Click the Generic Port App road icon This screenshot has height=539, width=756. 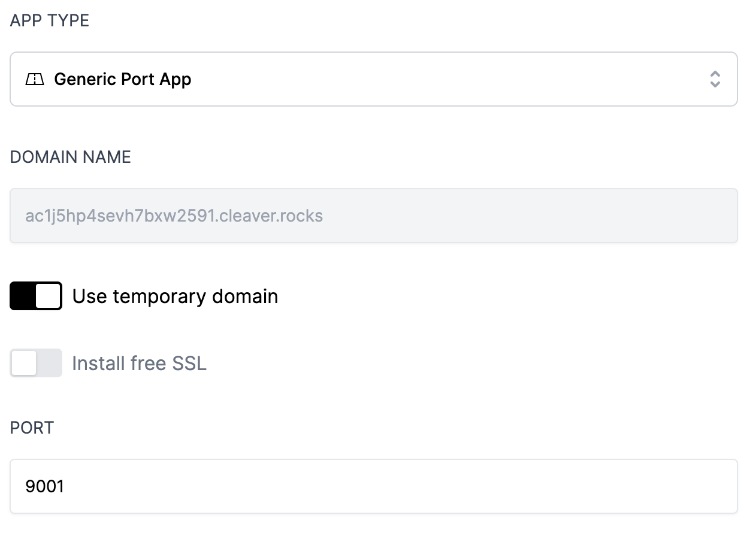coord(35,79)
